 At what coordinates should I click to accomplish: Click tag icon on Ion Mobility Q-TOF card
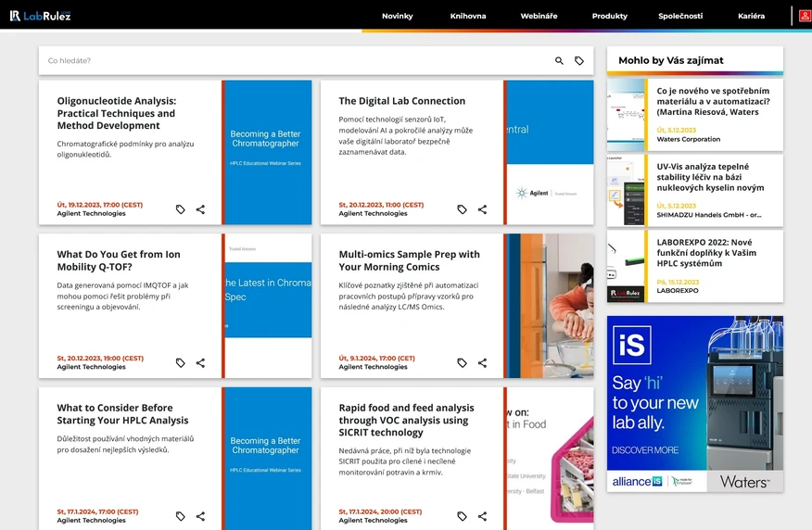click(180, 363)
